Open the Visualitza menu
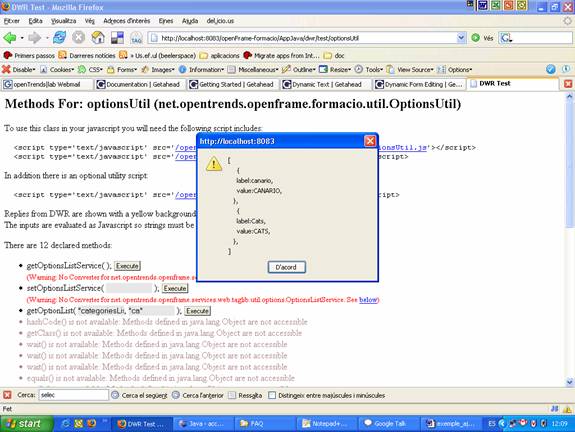The width and height of the screenshot is (575, 432). click(x=63, y=21)
